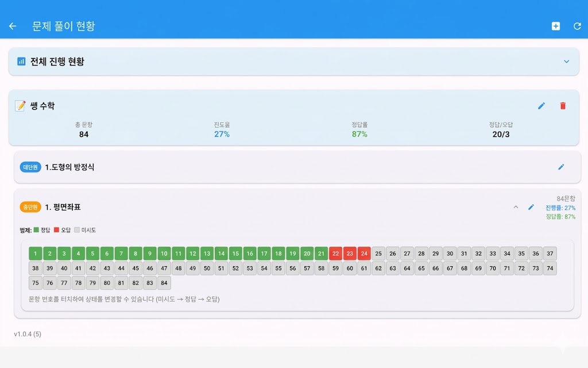Toggle status of correct problem number 1
Viewport: 588px width, 368px height.
point(36,254)
